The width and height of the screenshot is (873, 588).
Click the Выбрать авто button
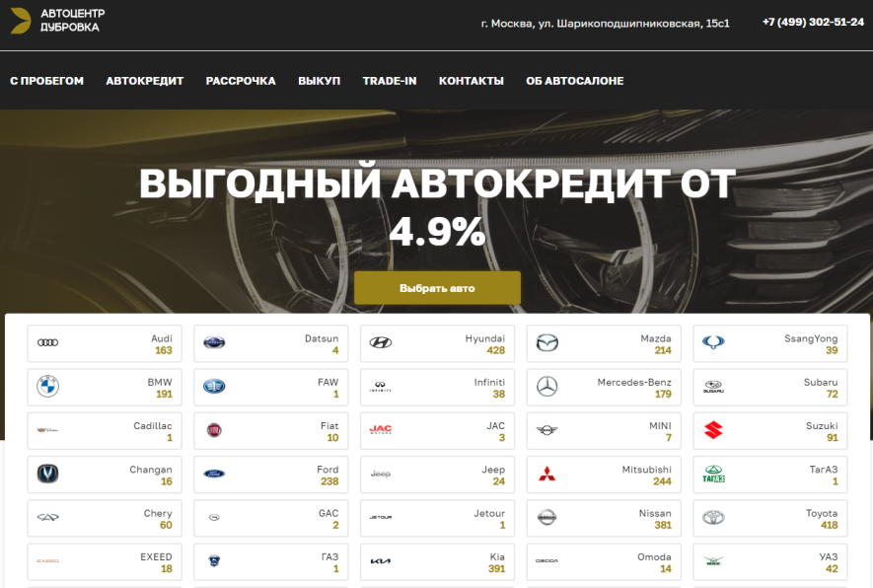[437, 288]
